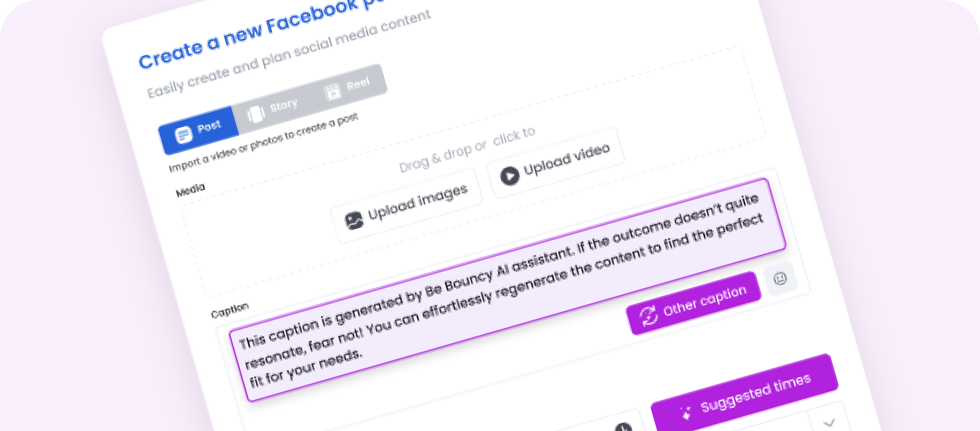Screen dimensions: 980x431
Task: Click the Story tab's slides icon
Action: (x=256, y=114)
